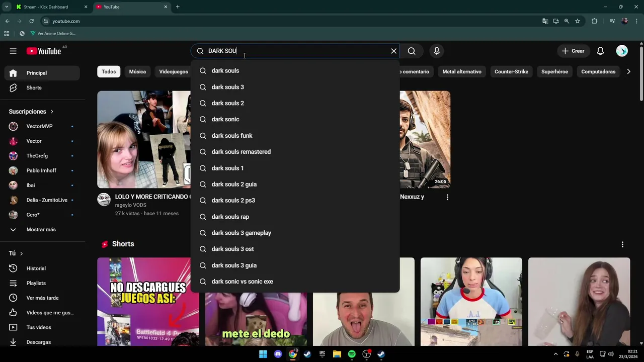Open the VectorMVP subscription channel
This screenshot has width=644, height=362.
(x=42, y=126)
